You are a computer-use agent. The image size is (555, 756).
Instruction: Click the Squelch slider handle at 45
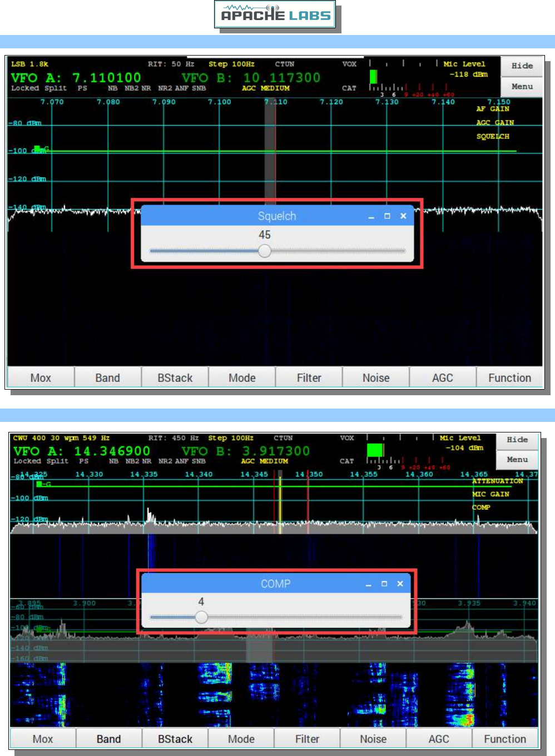[x=265, y=251]
